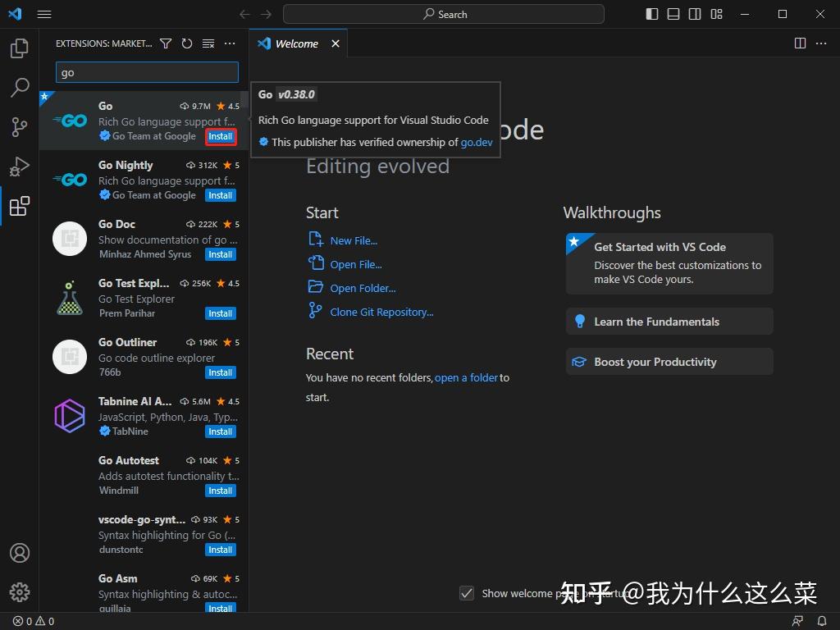Open the Run and Debug view

[20, 167]
